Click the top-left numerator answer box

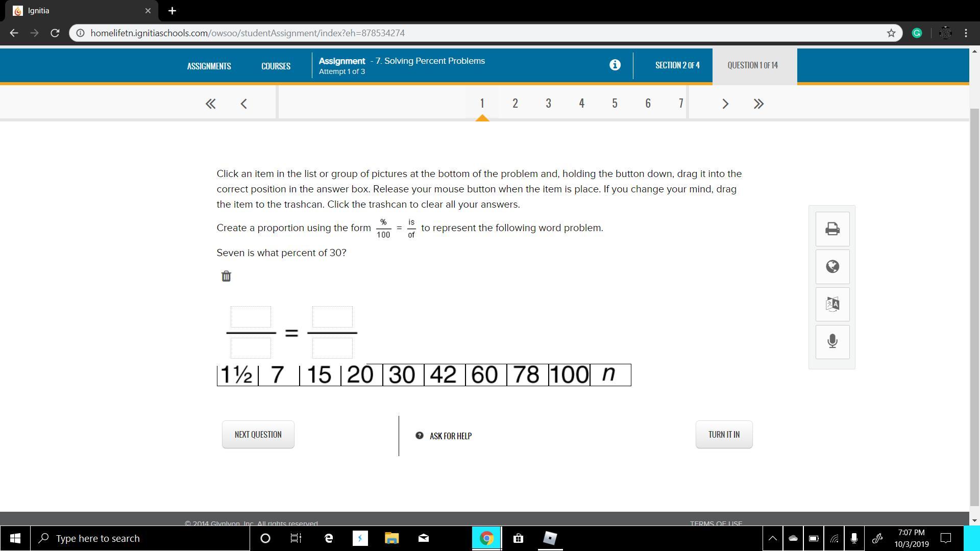(x=251, y=317)
